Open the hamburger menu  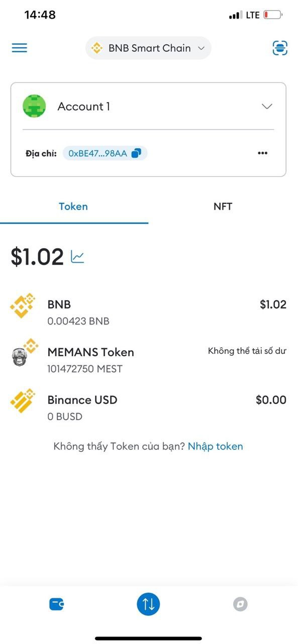20,48
